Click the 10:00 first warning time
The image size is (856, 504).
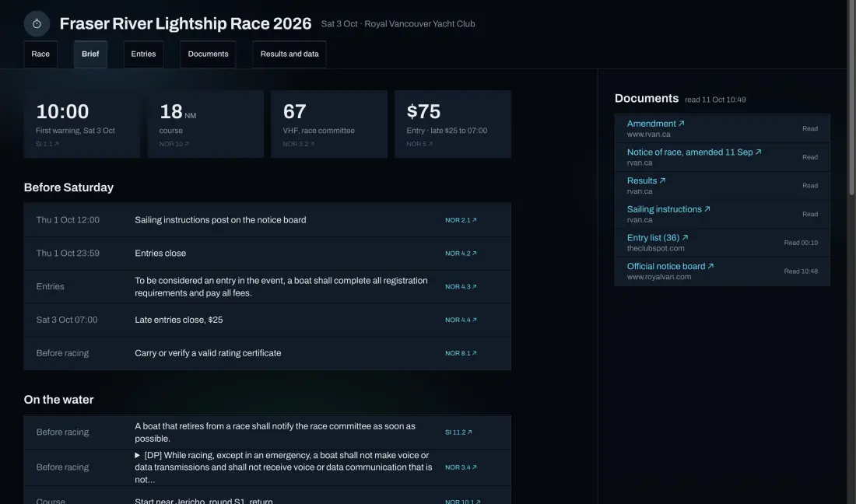click(x=62, y=112)
